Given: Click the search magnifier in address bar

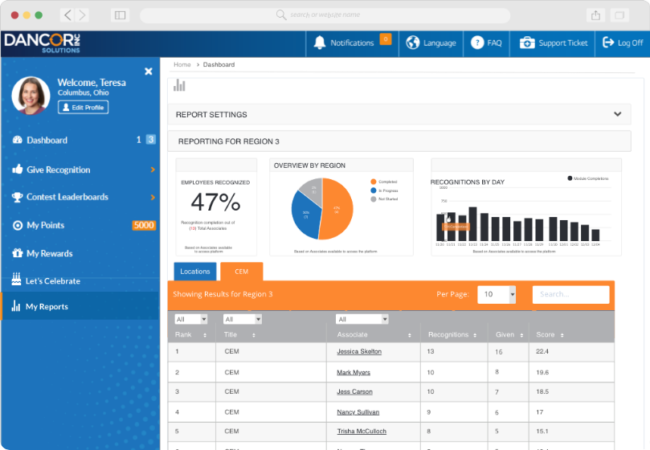Looking at the screenshot, I should [281, 15].
